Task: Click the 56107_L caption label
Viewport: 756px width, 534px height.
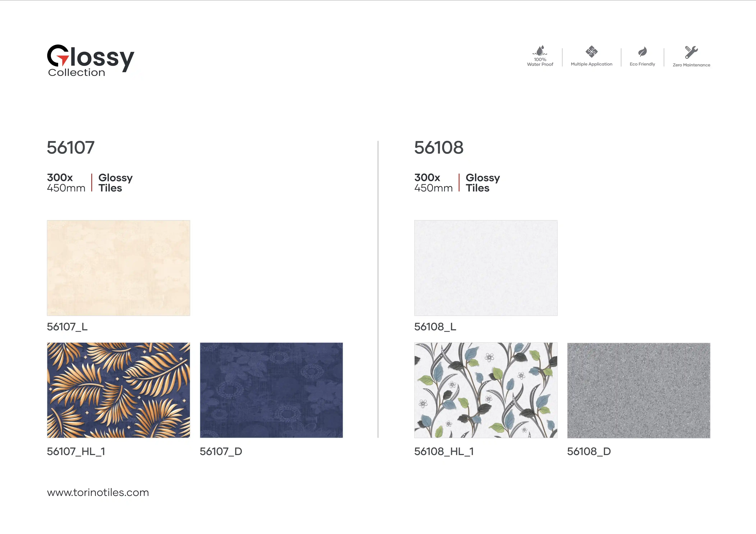Action: pos(67,326)
